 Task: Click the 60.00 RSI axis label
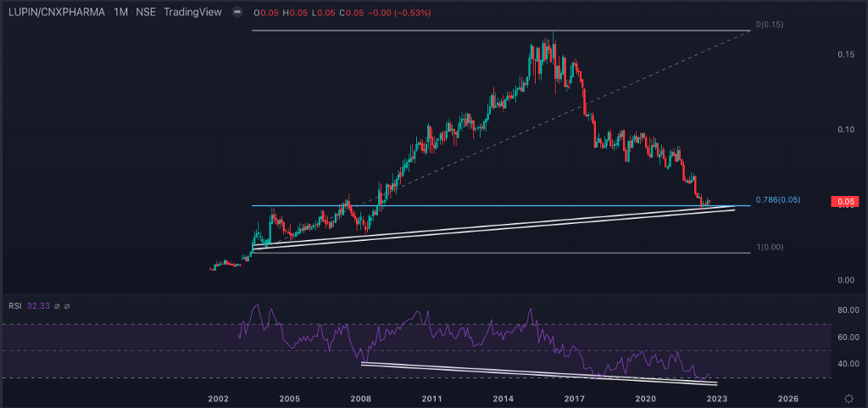pos(848,337)
